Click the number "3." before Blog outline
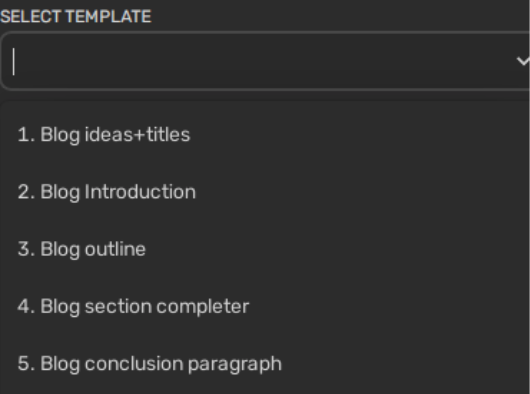The height and width of the screenshot is (394, 530). (x=26, y=249)
